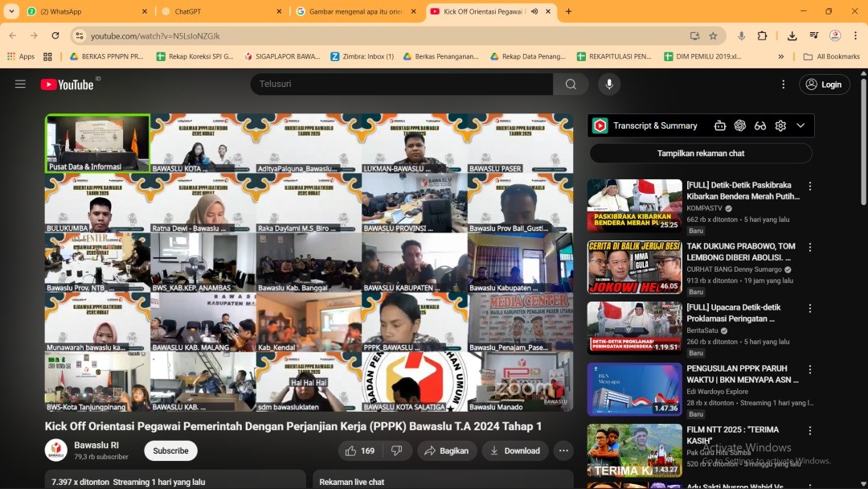This screenshot has height=489, width=868.
Task: Open the voice search microphone
Action: (x=608, y=84)
